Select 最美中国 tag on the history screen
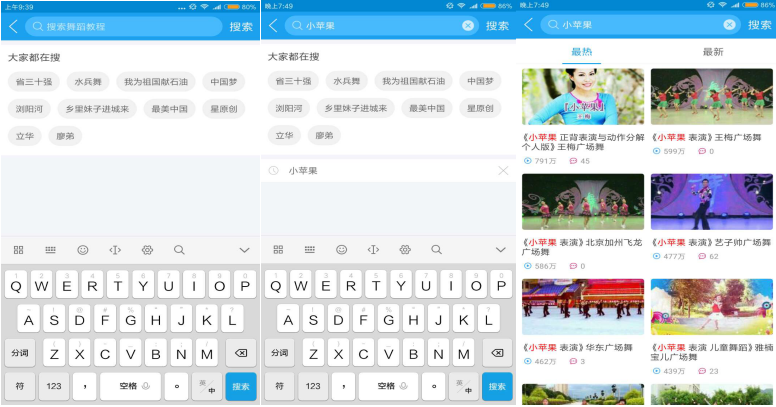 (x=427, y=108)
